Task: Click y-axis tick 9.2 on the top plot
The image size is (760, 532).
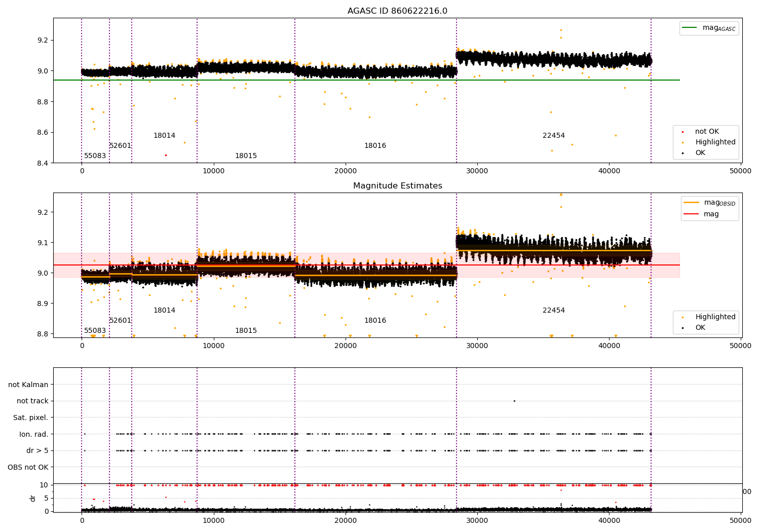Action: 42,40
